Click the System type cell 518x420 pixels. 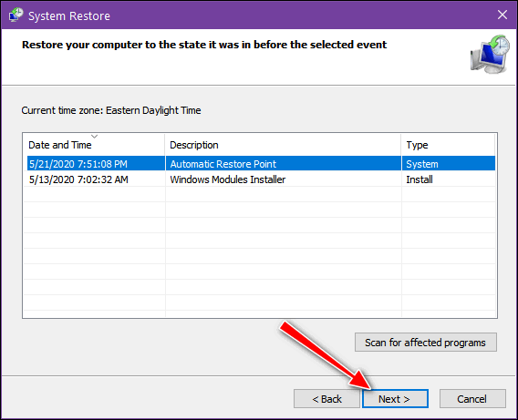[422, 164]
